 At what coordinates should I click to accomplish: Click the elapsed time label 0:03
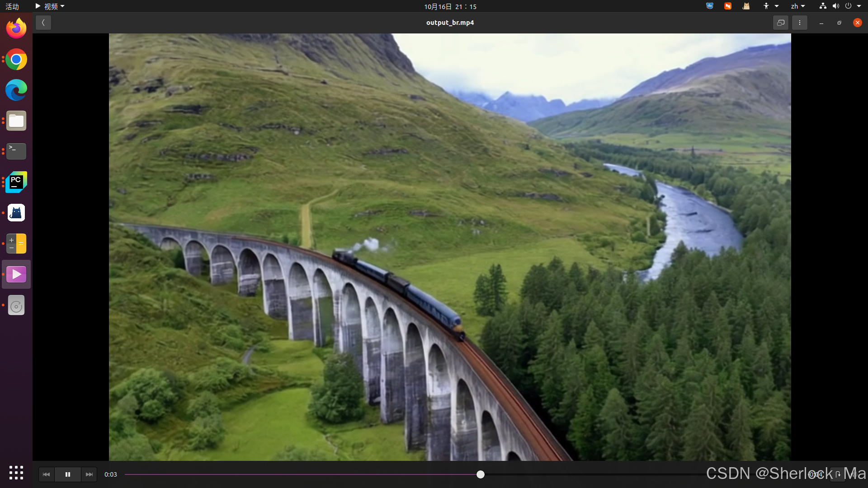tap(111, 474)
